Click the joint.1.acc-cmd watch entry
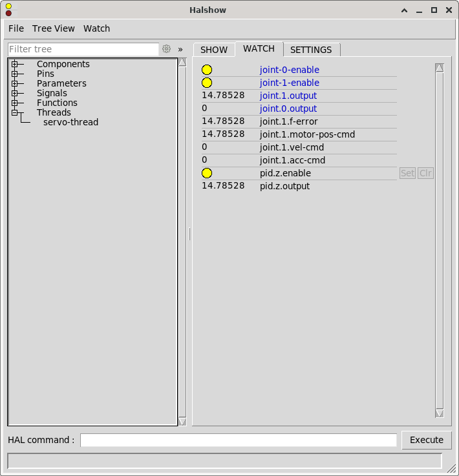 pyautogui.click(x=292, y=160)
